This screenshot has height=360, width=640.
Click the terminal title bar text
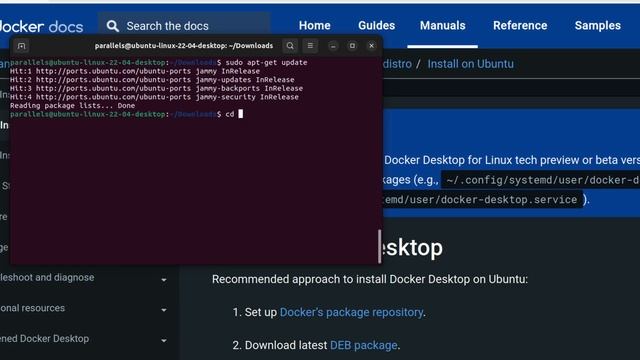pos(184,46)
